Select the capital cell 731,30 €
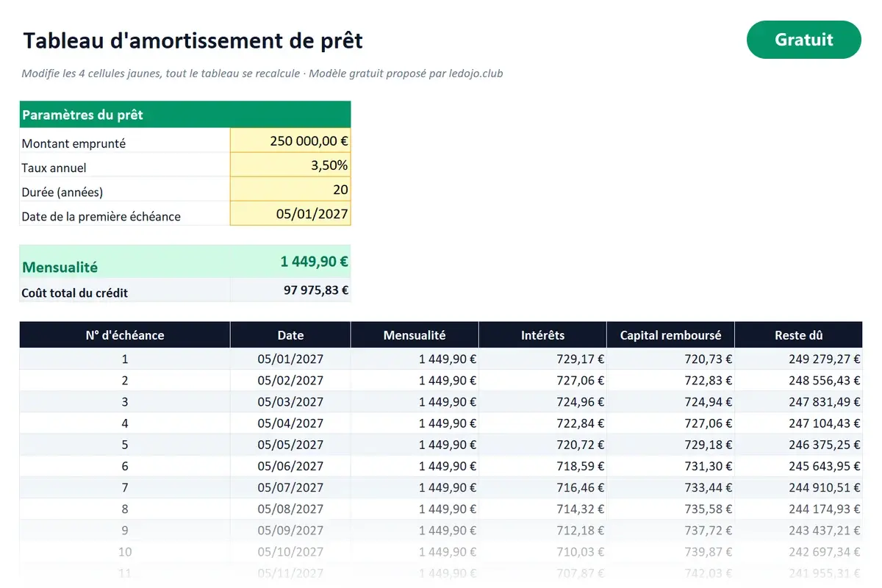This screenshot has height=588, width=882. pos(670,465)
